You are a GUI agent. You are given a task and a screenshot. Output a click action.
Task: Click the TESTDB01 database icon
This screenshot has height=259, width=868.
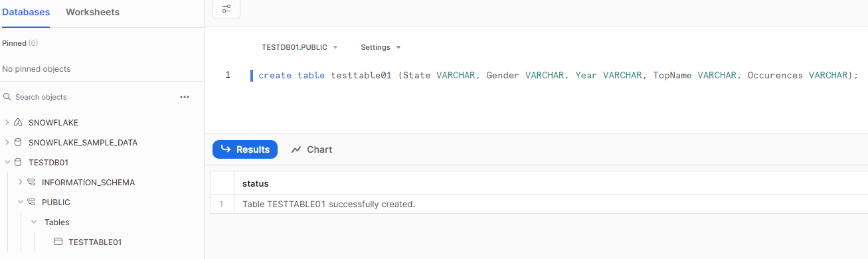pos(19,163)
